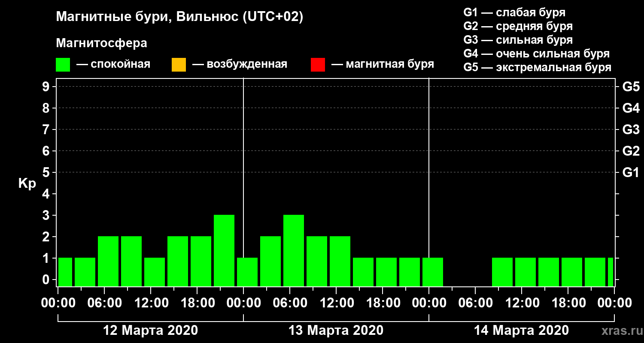This screenshot has width=644, height=343.
Task: Click the 'G5 — экстремальная буря' line
Action: point(538,67)
